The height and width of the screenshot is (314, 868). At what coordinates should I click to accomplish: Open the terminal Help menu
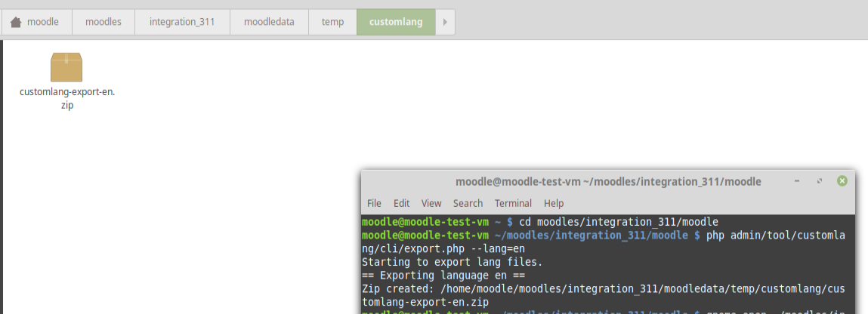[554, 203]
